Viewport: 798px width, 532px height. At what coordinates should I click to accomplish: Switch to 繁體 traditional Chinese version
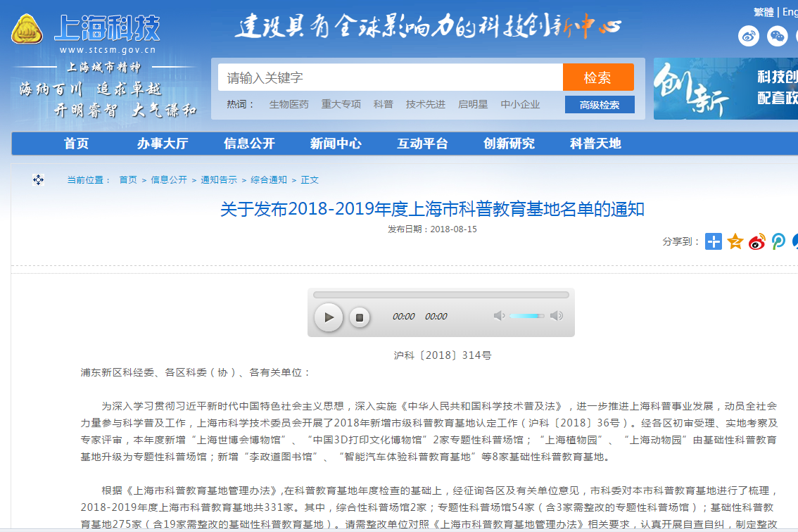pos(764,12)
